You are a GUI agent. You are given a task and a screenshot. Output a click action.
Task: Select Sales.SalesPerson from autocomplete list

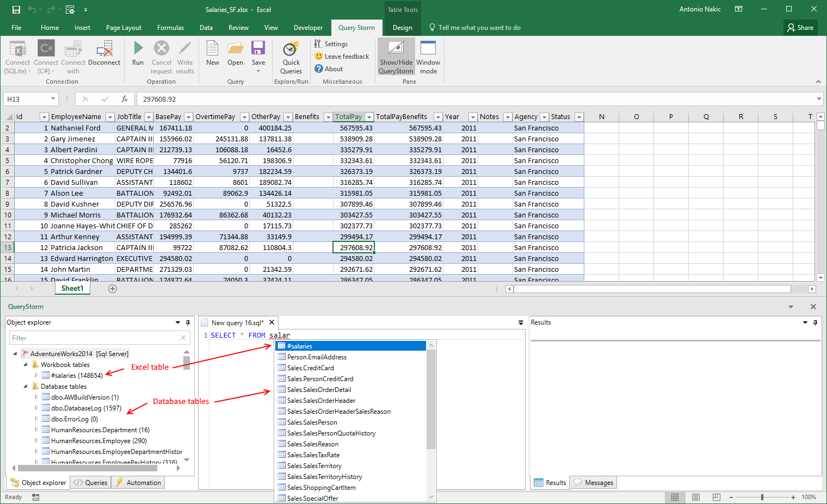(312, 422)
